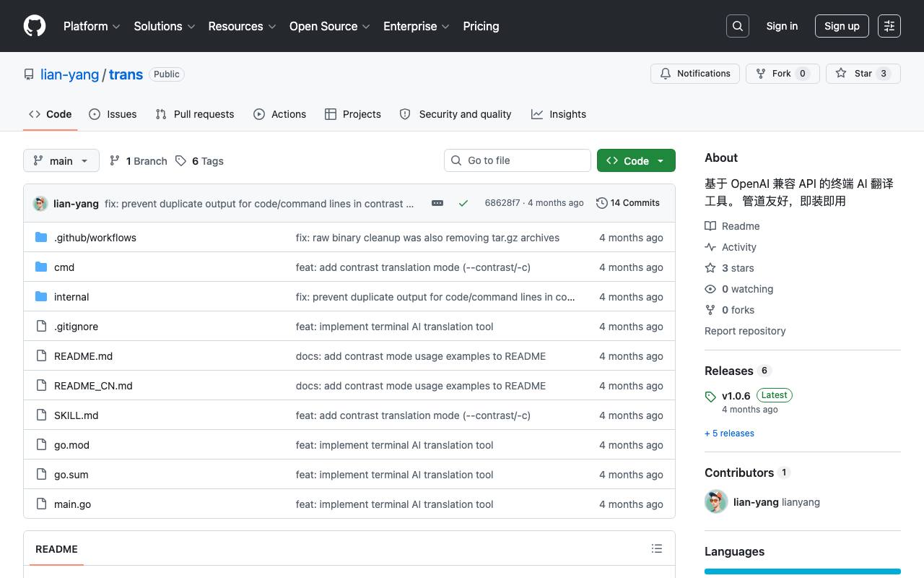Click the tag icon beside v1.0.6 release

(710, 397)
